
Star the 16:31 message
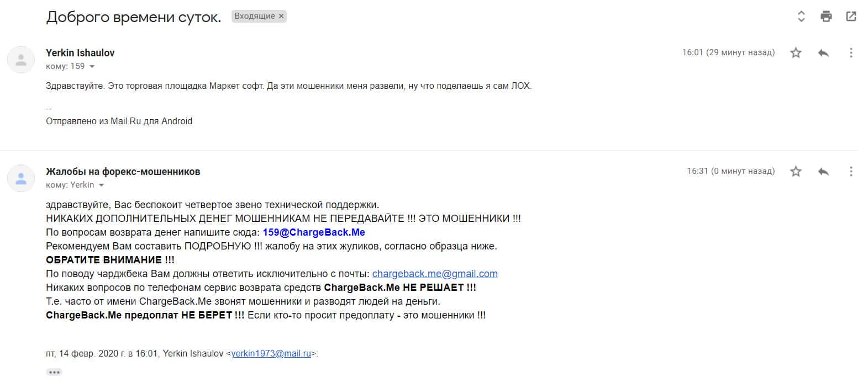[796, 172]
